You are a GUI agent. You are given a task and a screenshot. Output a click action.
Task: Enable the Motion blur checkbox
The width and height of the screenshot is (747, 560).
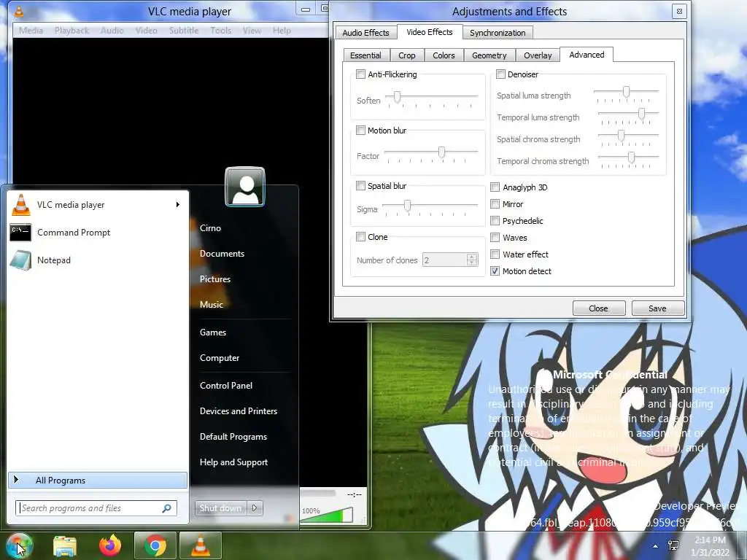[360, 130]
